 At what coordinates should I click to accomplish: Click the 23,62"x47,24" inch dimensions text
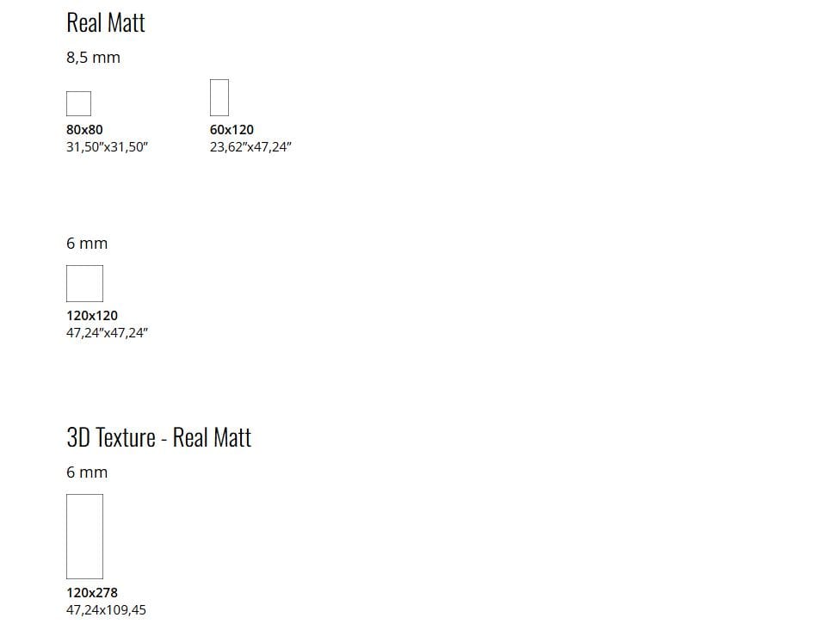click(250, 147)
